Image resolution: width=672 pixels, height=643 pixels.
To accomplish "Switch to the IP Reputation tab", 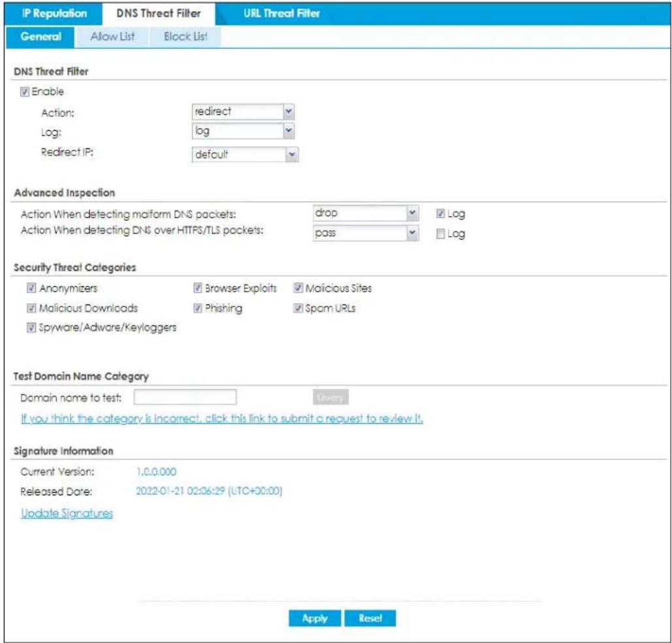I will pyautogui.click(x=54, y=13).
